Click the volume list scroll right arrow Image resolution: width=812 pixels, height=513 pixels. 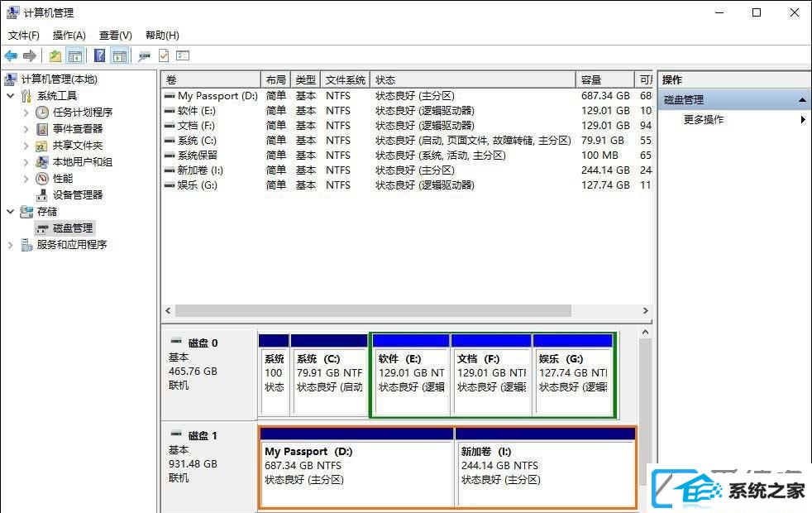pos(645,310)
